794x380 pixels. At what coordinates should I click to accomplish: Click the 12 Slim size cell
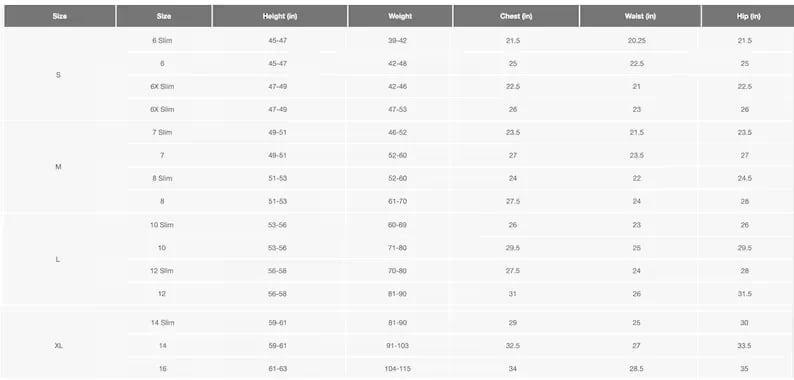162,271
